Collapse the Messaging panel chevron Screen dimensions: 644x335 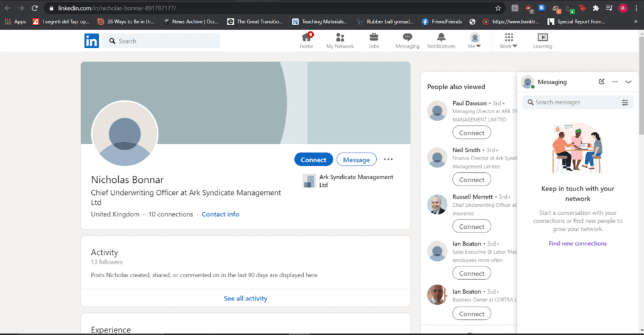tap(628, 82)
